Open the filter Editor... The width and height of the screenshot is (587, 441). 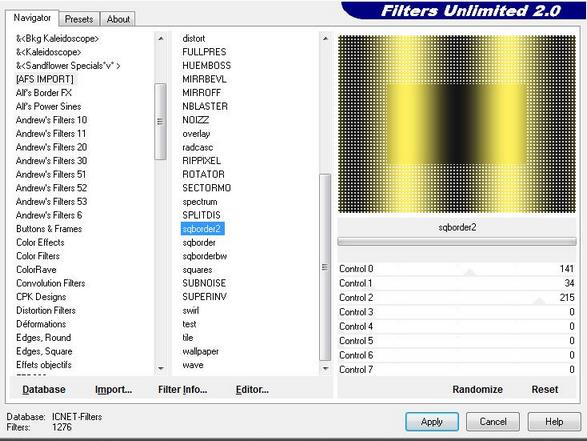[252, 389]
